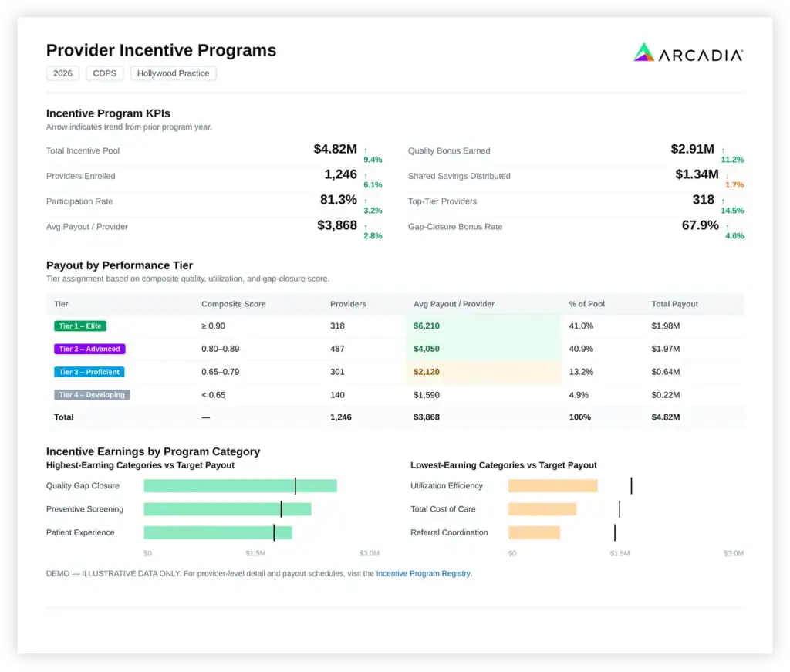The height and width of the screenshot is (672, 790).
Task: Sort by Composite Score column header
Action: click(233, 304)
